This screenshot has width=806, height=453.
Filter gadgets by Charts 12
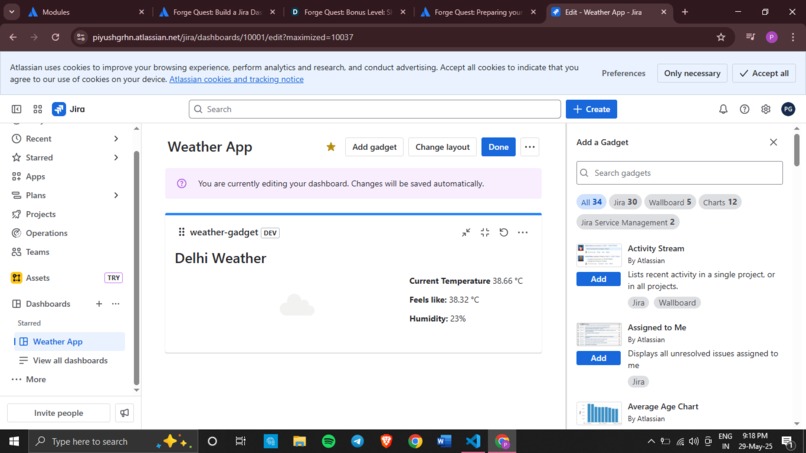pos(720,202)
